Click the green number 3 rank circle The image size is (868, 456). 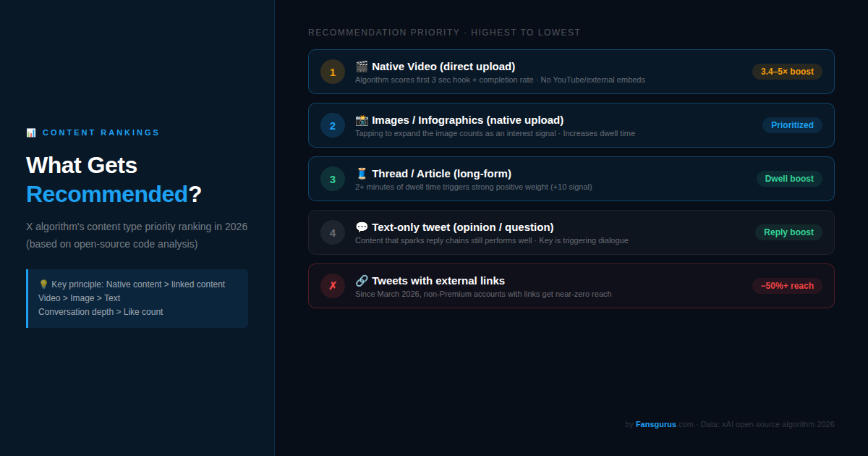(333, 179)
